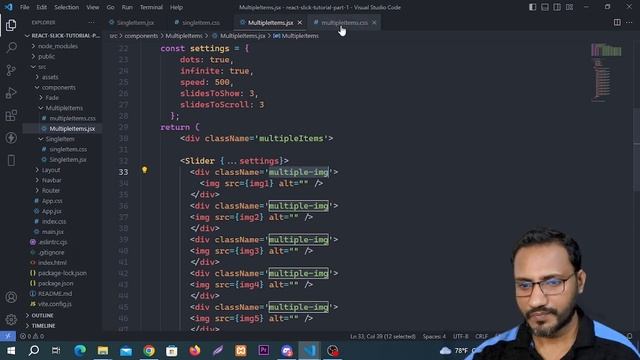Expand the assets folder
Viewport: 640px width, 360px height.
(x=49, y=77)
